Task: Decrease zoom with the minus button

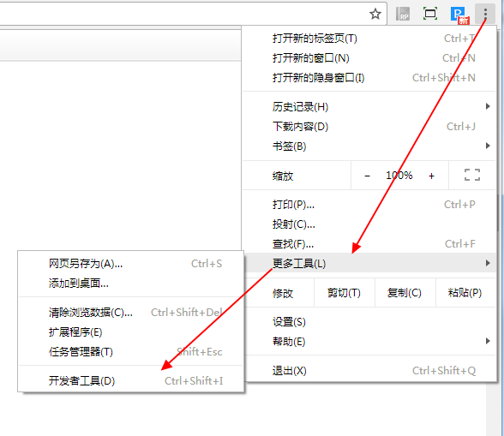Action: 368,176
